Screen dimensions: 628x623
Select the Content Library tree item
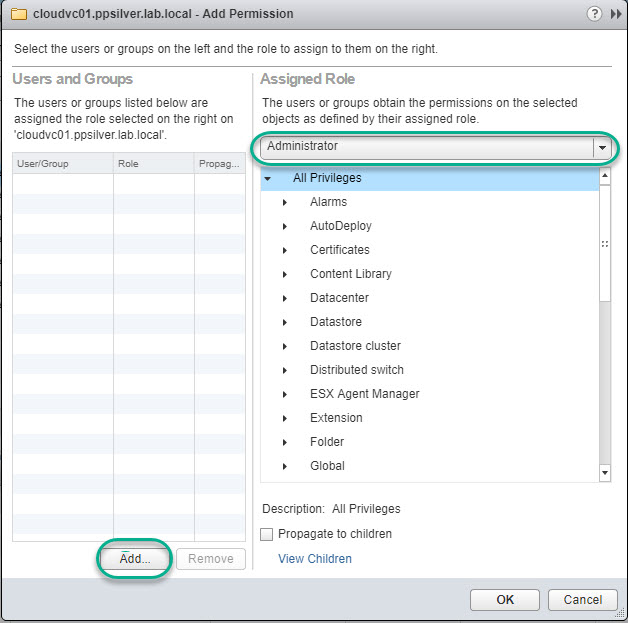click(351, 274)
